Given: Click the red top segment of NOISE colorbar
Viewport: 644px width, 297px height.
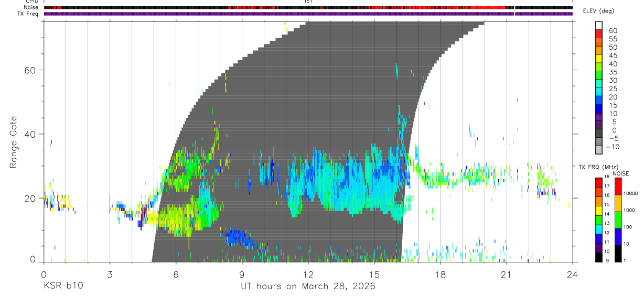Looking at the screenshot, I should [618, 186].
